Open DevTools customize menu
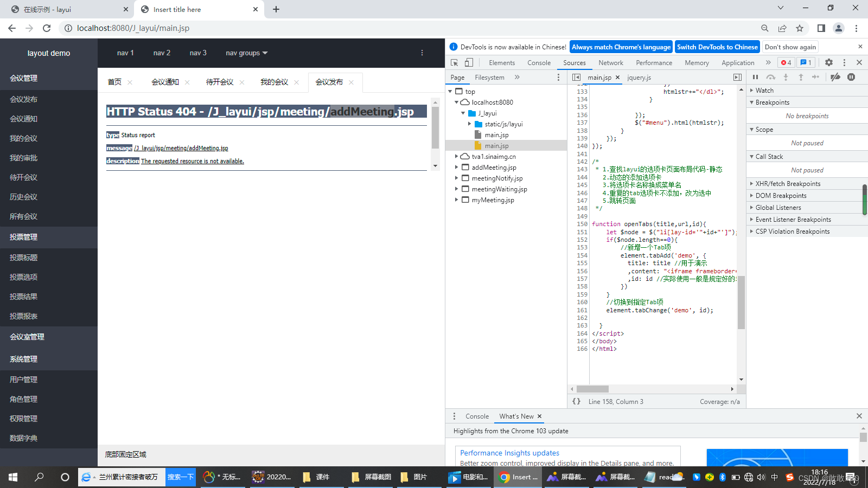The width and height of the screenshot is (868, 488). click(x=844, y=63)
